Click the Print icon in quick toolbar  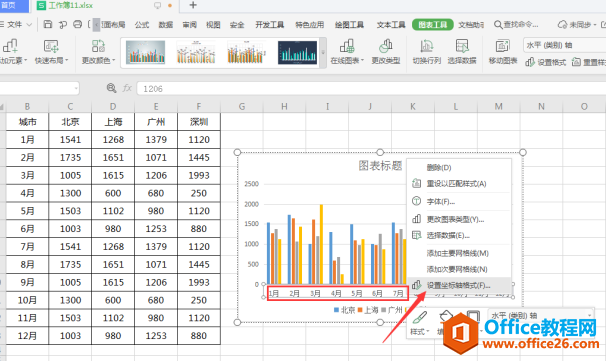coord(78,24)
